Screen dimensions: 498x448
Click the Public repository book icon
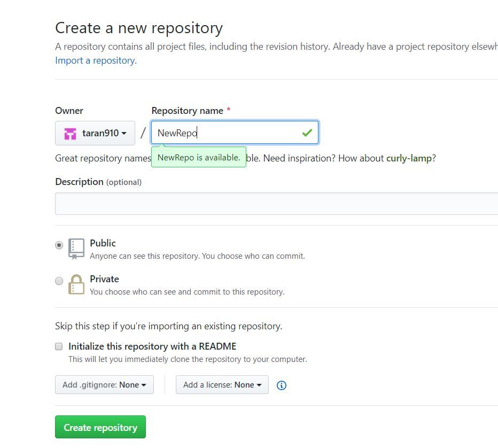[x=76, y=249]
